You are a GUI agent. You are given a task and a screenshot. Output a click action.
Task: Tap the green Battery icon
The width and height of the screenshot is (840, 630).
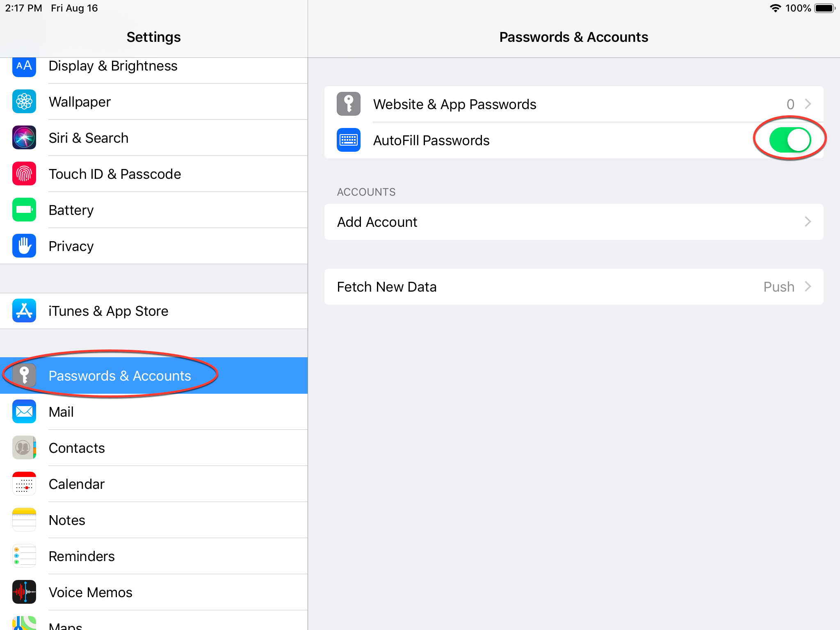pos(24,210)
